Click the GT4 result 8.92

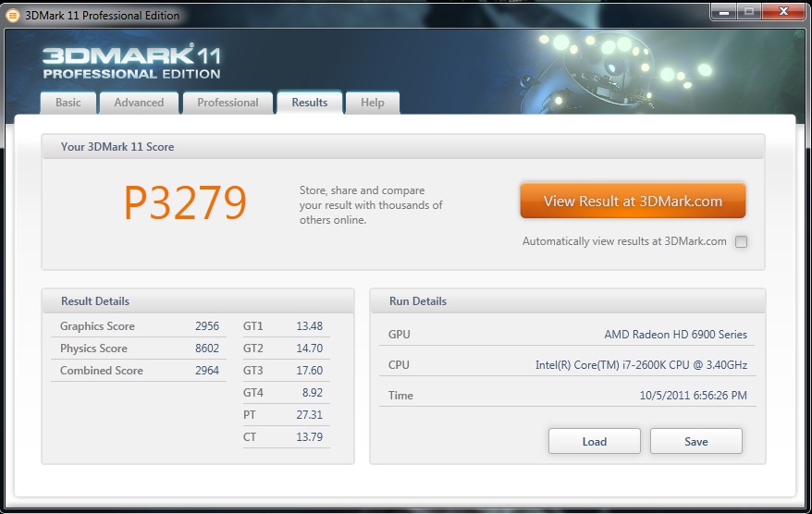coord(313,393)
